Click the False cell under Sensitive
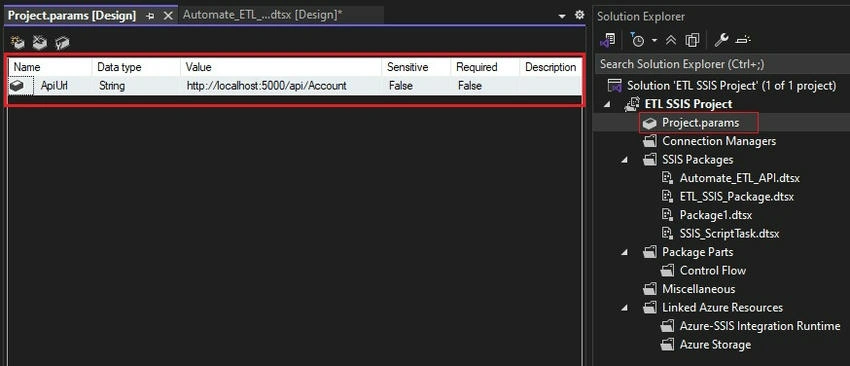 click(416, 86)
